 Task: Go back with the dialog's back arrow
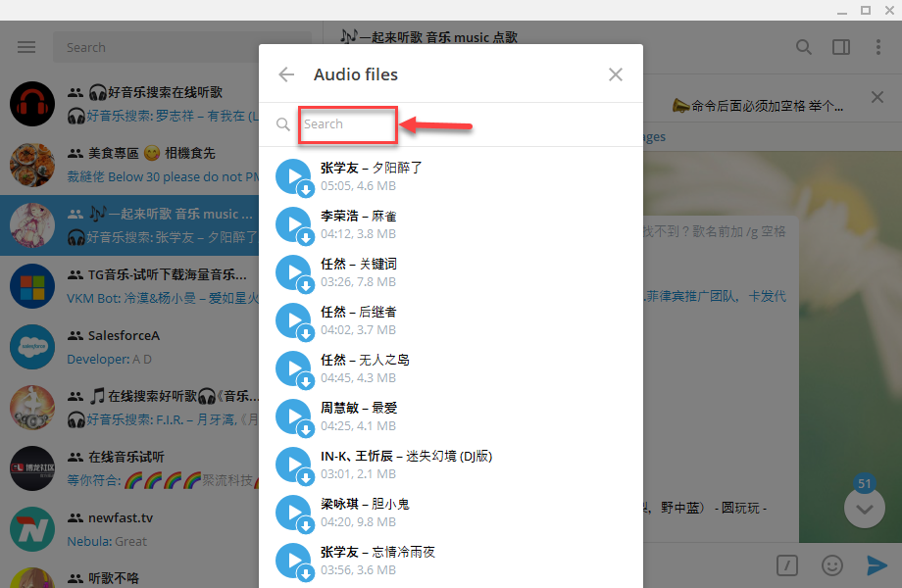pyautogui.click(x=285, y=73)
